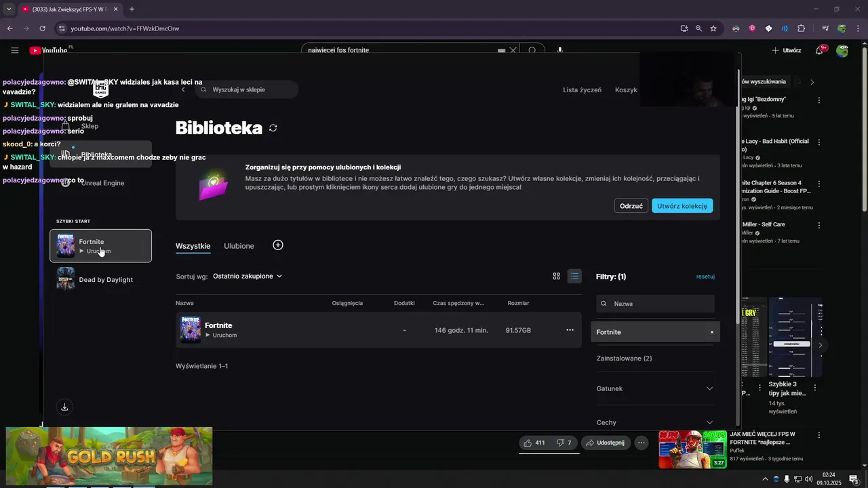Switch to the Wszystkie tab
This screenshot has width=868, height=488.
click(x=193, y=246)
